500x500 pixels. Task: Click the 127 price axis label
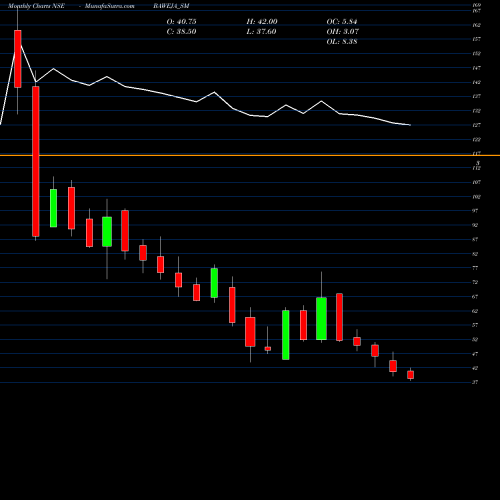point(476,125)
